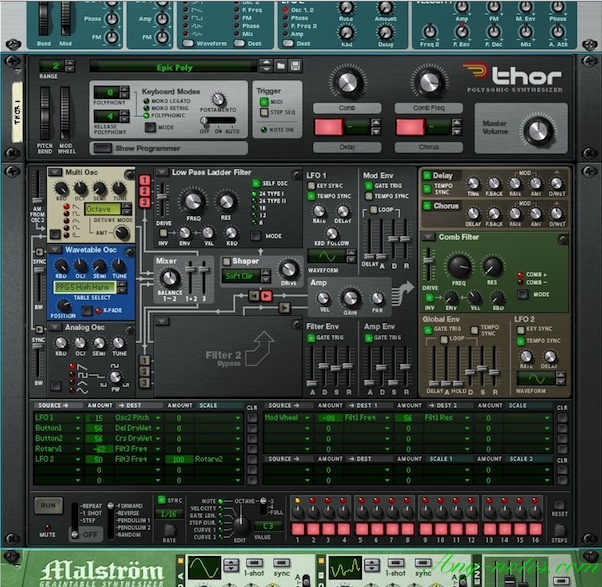Click step 1 red button in sequencer
Viewport: 602px width, 587px height.
tap(298, 529)
